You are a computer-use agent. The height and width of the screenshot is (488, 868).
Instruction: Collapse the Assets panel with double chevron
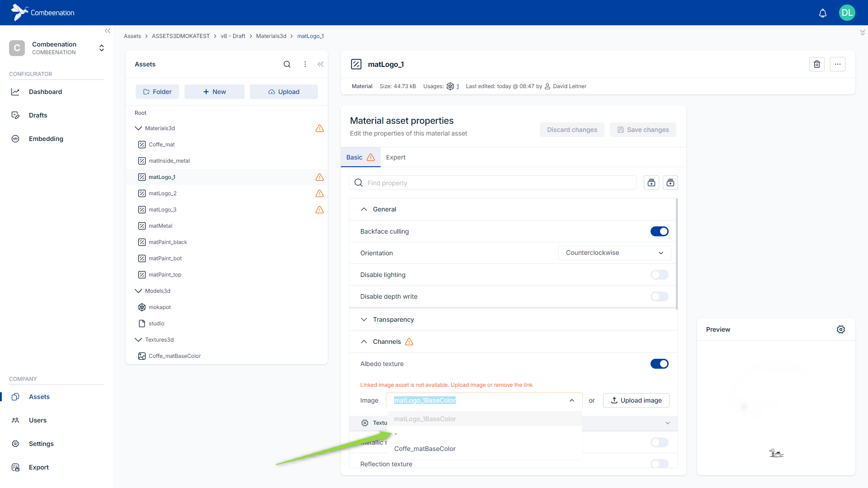point(321,64)
